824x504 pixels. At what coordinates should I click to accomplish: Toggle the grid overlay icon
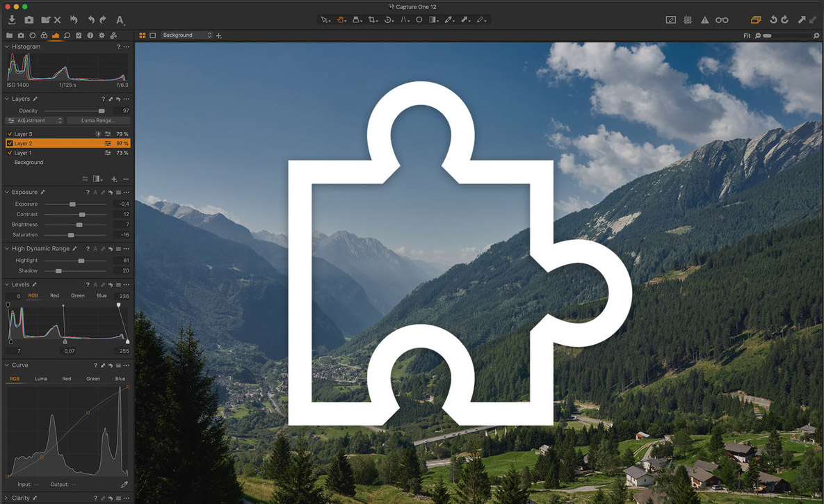coord(688,20)
